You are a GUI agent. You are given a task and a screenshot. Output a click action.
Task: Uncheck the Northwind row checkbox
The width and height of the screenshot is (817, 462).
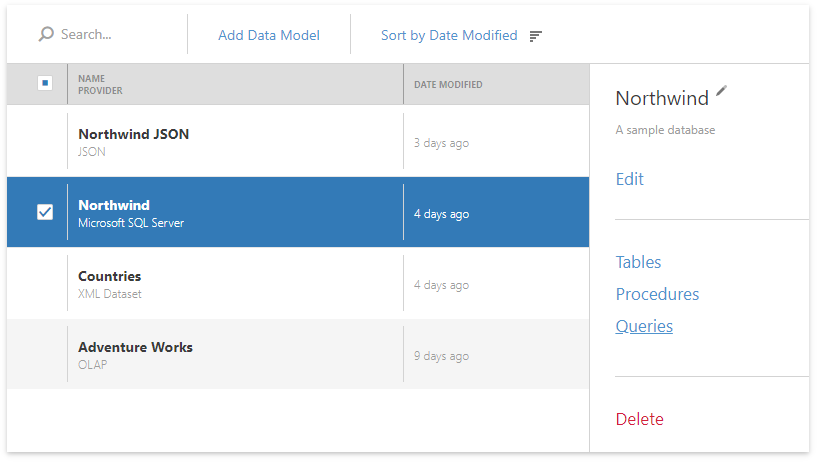click(x=45, y=212)
